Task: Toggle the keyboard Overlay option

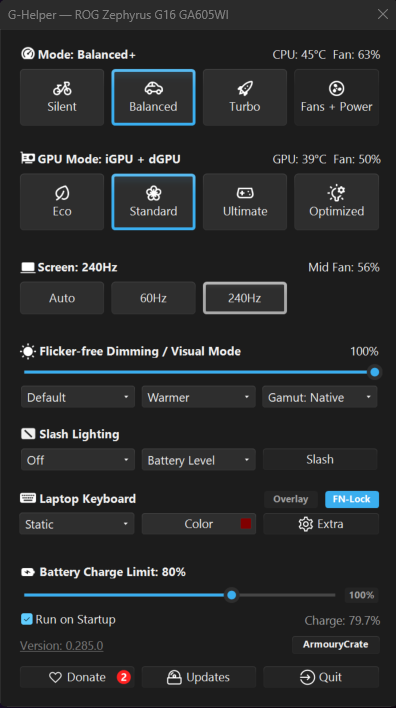Action: pyautogui.click(x=291, y=499)
